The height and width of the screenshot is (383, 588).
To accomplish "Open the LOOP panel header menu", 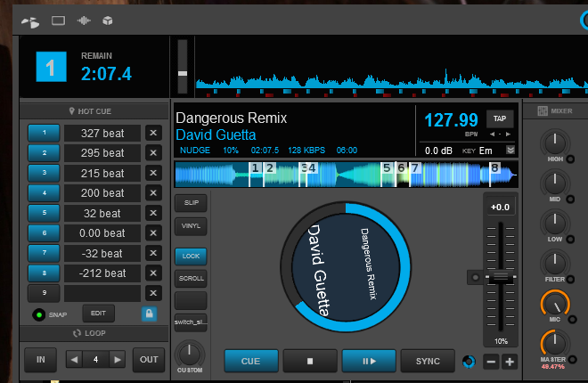I will coord(94,333).
